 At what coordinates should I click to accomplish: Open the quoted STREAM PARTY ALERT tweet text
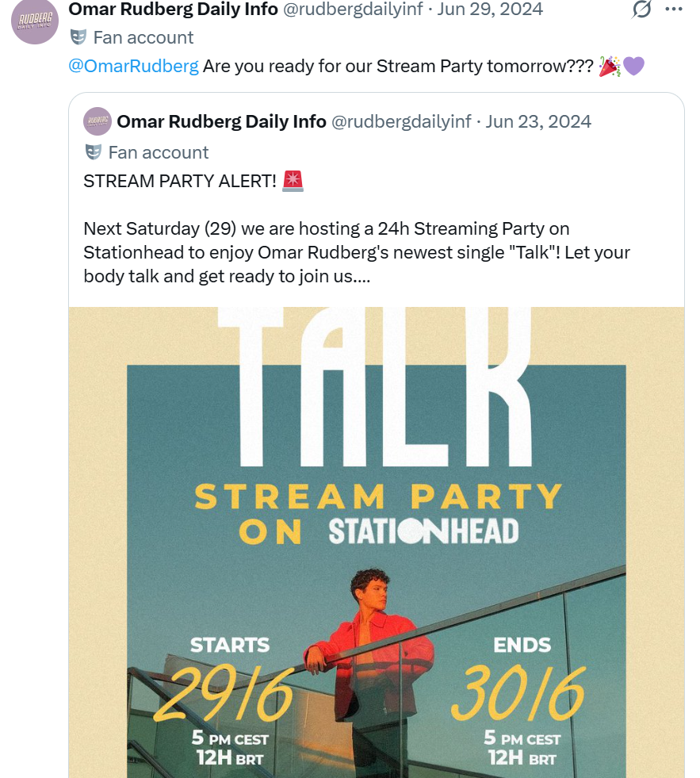(x=357, y=252)
